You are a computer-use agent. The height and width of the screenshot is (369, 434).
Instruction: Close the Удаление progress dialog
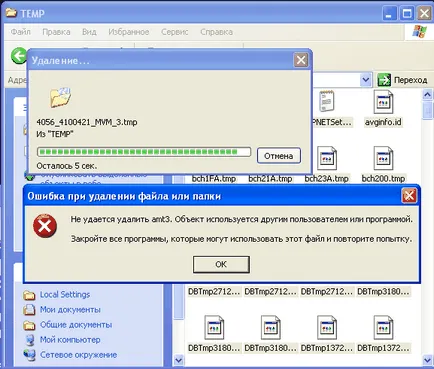point(301,60)
